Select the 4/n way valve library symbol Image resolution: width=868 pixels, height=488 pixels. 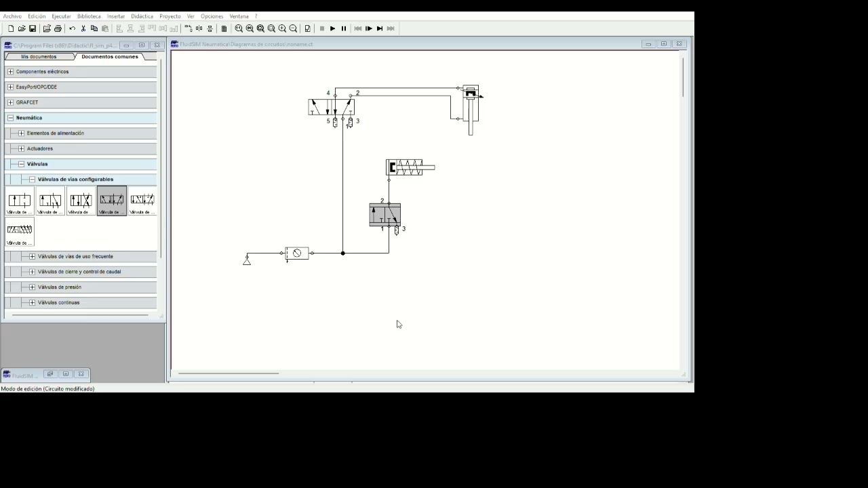(x=81, y=201)
